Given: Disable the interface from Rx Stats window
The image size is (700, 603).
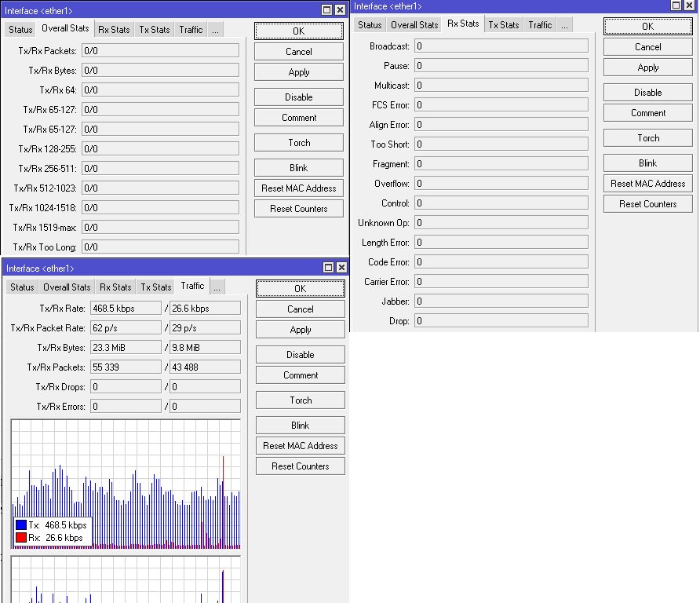Looking at the screenshot, I should coord(647,93).
